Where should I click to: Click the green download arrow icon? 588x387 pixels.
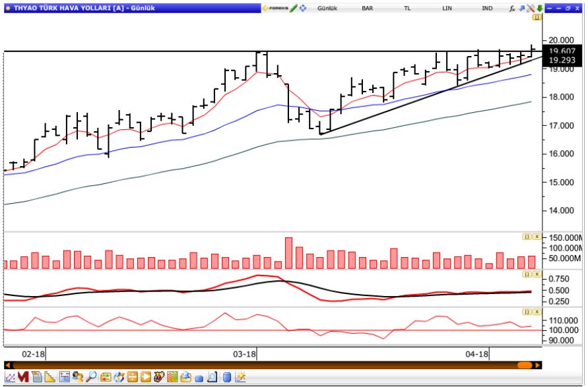tap(539, 8)
